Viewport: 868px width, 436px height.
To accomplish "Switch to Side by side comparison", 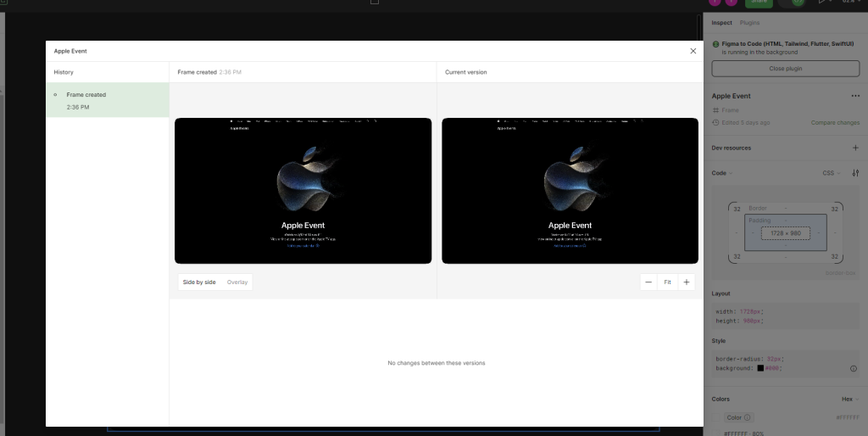I will [199, 282].
